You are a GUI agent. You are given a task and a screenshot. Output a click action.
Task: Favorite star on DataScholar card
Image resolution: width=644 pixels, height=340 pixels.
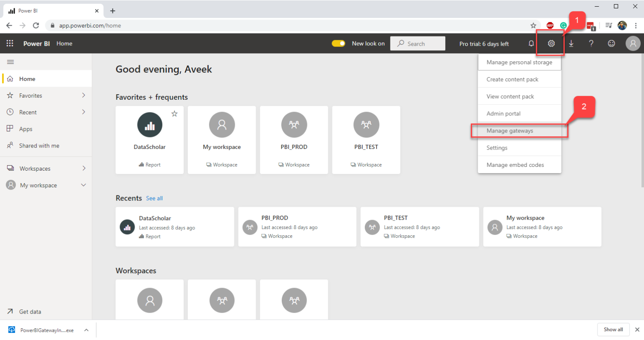(x=174, y=114)
